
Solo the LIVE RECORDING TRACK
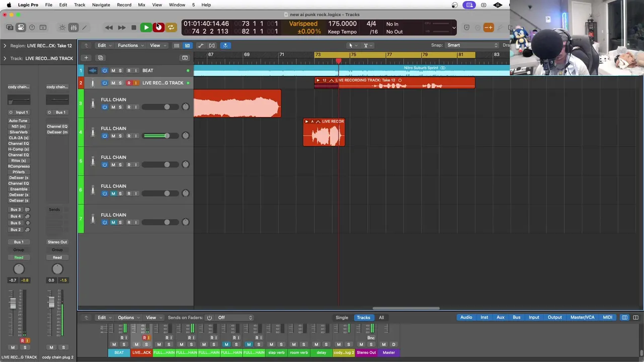coord(120,83)
